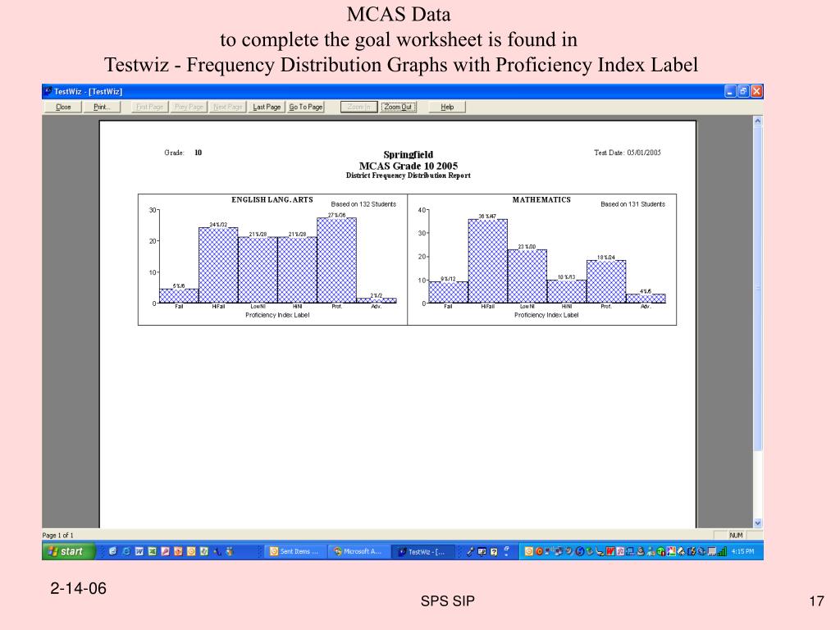The image size is (840, 630).
Task: Open the Print... dialog
Action: coord(102,107)
